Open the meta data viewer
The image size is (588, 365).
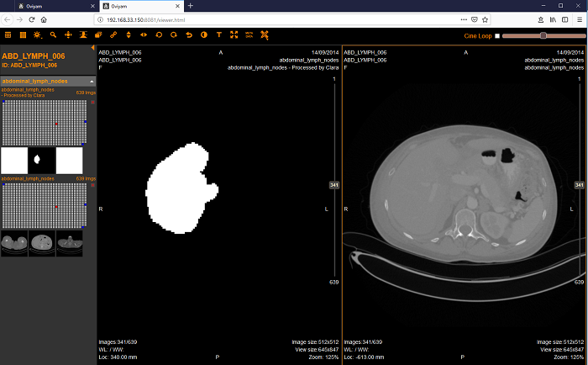click(x=249, y=35)
